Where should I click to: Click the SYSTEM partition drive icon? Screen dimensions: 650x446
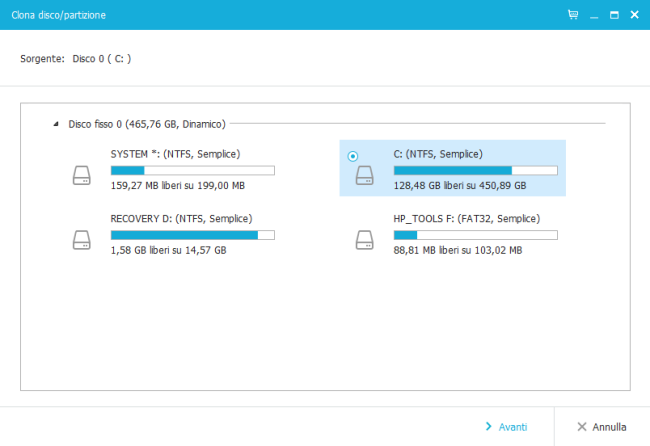(81, 176)
